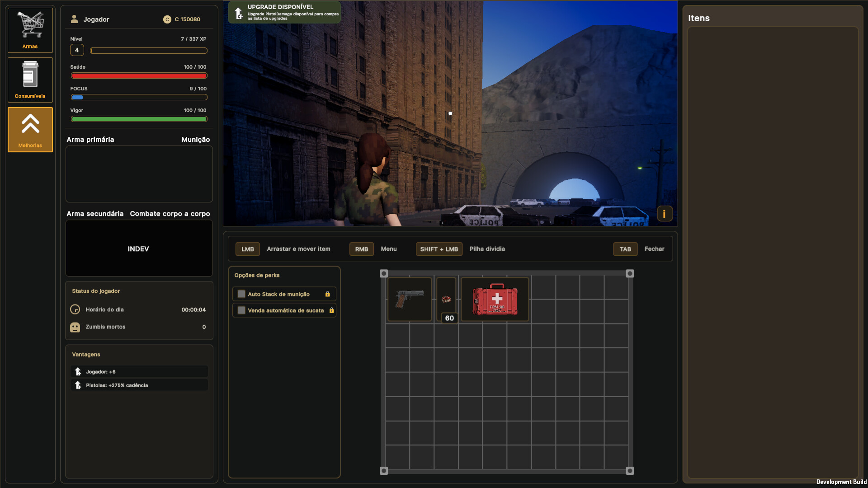Click the Arma secundária heading
This screenshot has width=868, height=488.
(95, 214)
